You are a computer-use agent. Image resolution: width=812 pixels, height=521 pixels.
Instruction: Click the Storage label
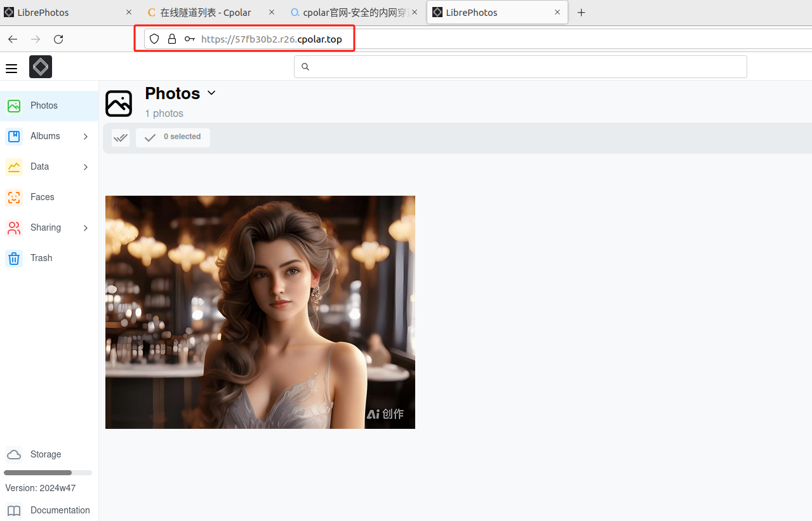(46, 454)
